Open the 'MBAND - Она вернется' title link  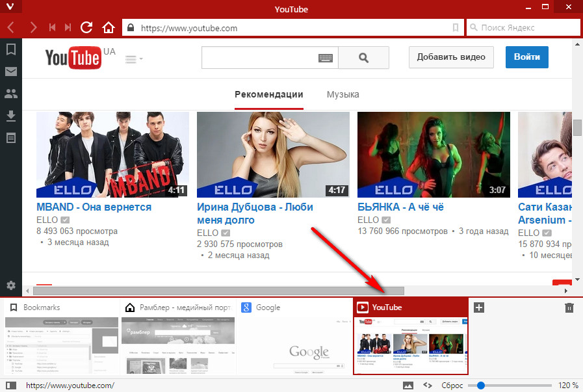click(94, 207)
